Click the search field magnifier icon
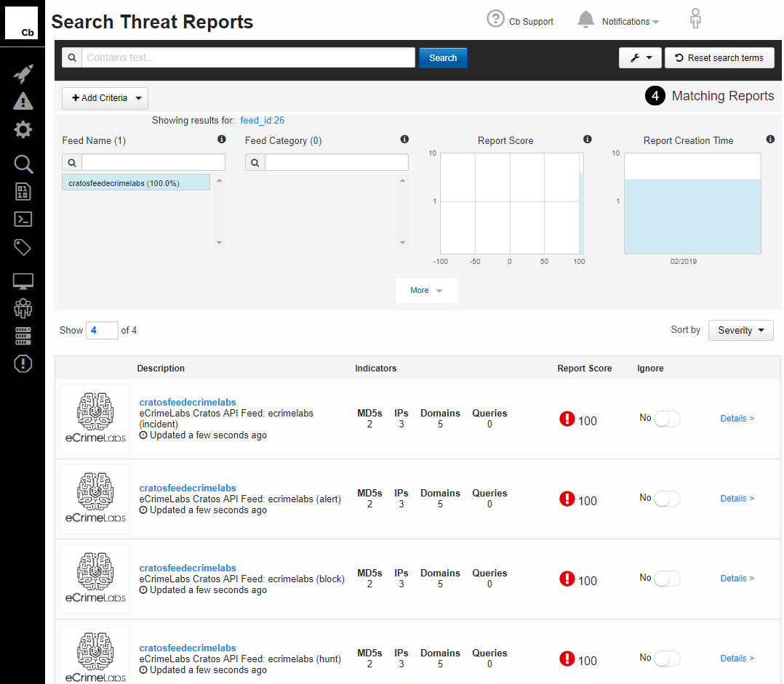 click(x=72, y=57)
